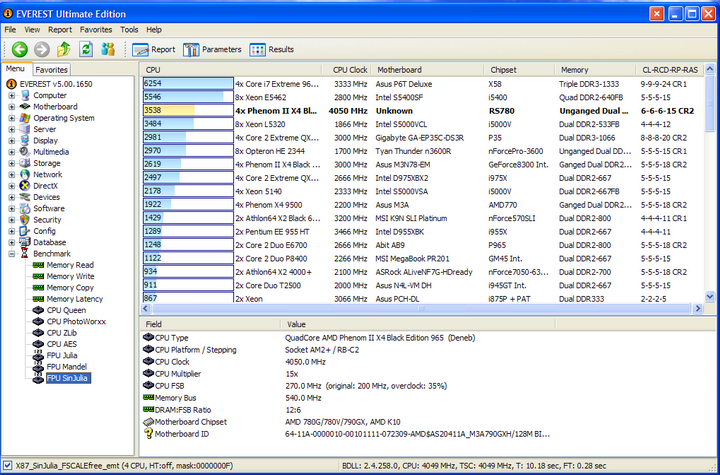Screen dimensions: 720x475
Task: Select Memory Latency benchmark
Action: [75, 299]
